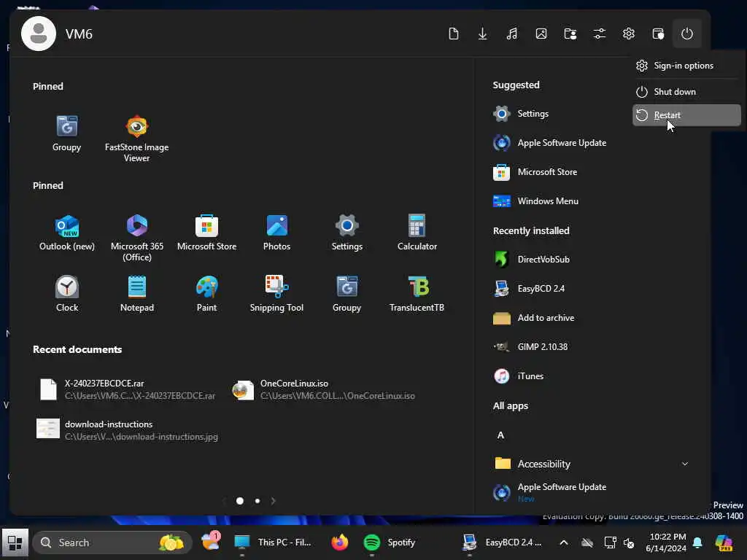Screen dimensions: 747x560
Task: Open the Settings gear icon in header
Action: [629, 34]
